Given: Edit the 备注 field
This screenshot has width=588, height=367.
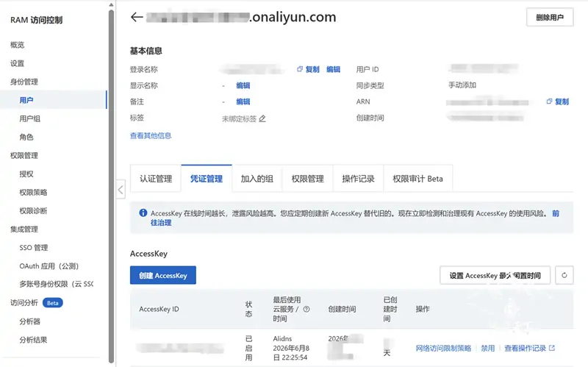Looking at the screenshot, I should click(243, 101).
